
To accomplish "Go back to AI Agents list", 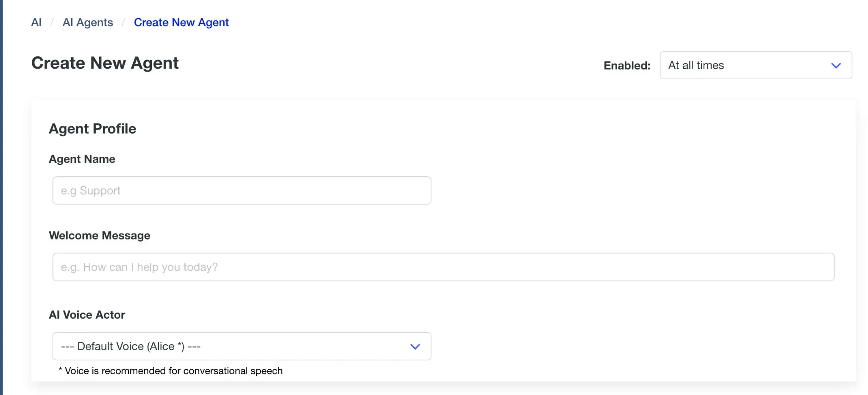I will (88, 22).
